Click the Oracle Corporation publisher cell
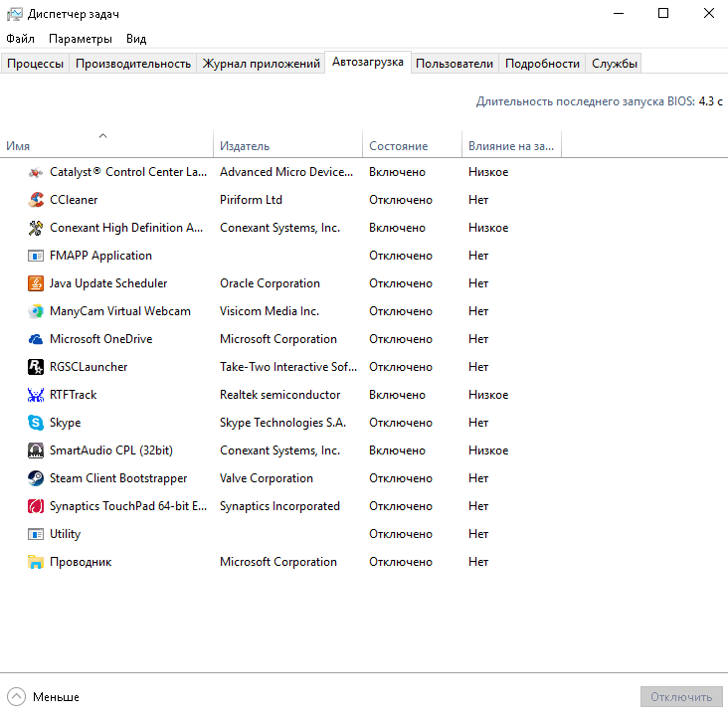This screenshot has width=728, height=720. [270, 283]
